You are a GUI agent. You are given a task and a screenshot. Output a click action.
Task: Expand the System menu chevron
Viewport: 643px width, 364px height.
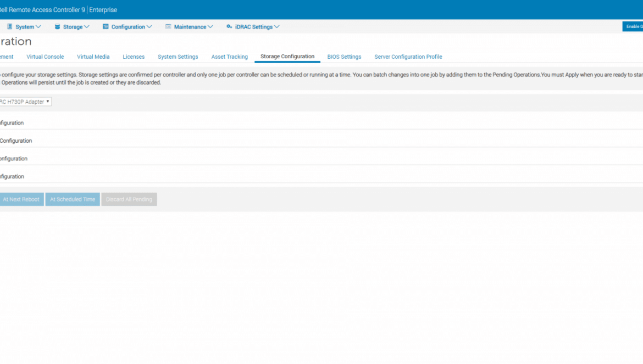click(38, 27)
